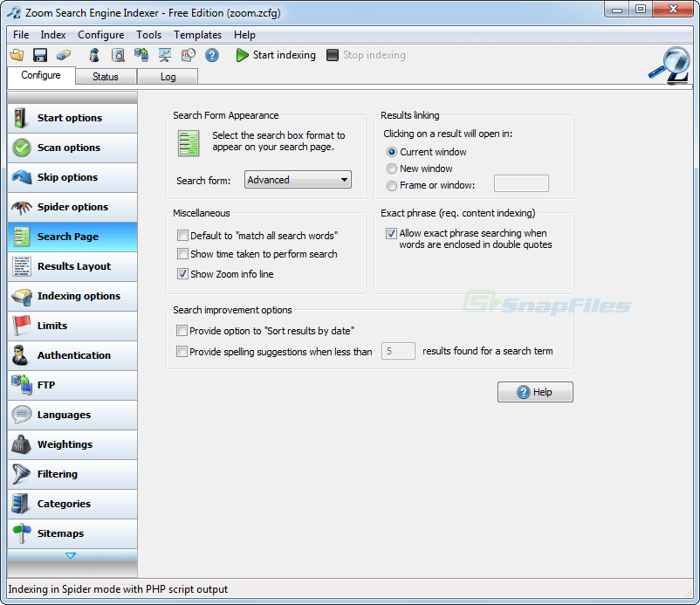The image size is (700, 605).
Task: Open Spider options in sidebar
Action: (72, 208)
